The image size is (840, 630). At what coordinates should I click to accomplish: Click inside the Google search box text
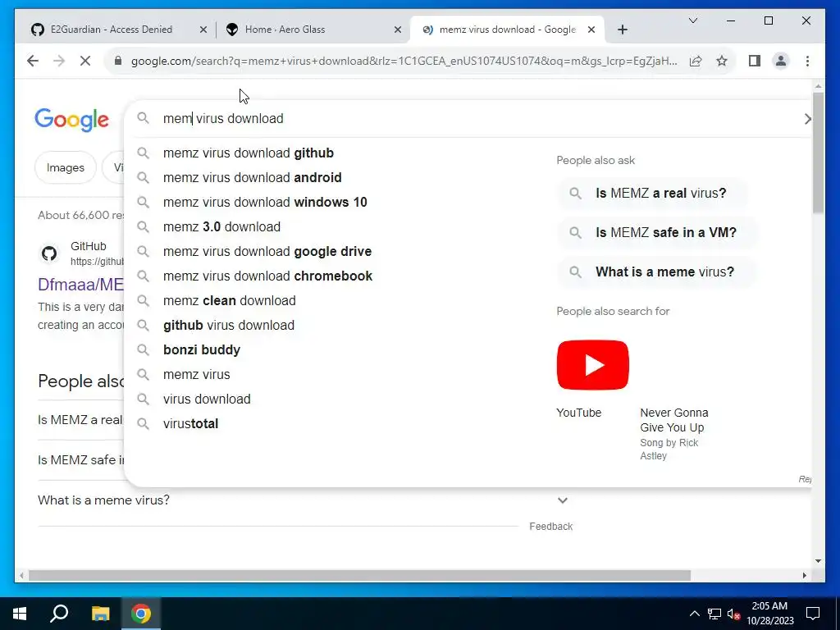tap(223, 118)
